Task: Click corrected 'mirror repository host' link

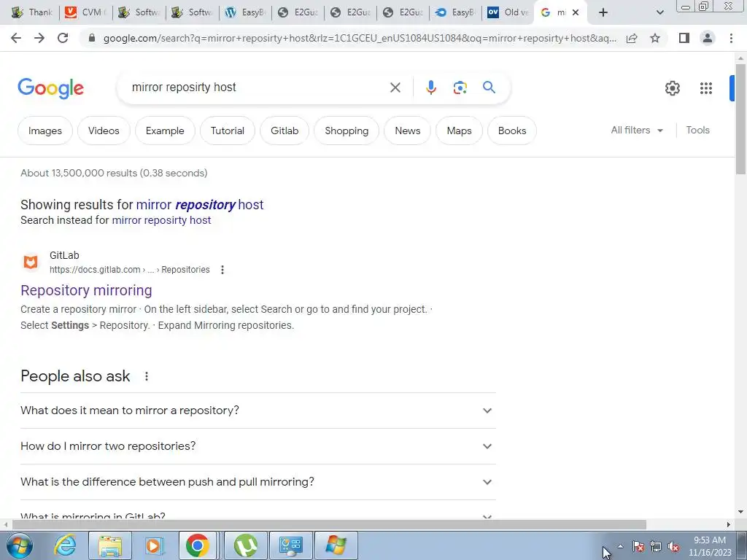Action: point(200,205)
